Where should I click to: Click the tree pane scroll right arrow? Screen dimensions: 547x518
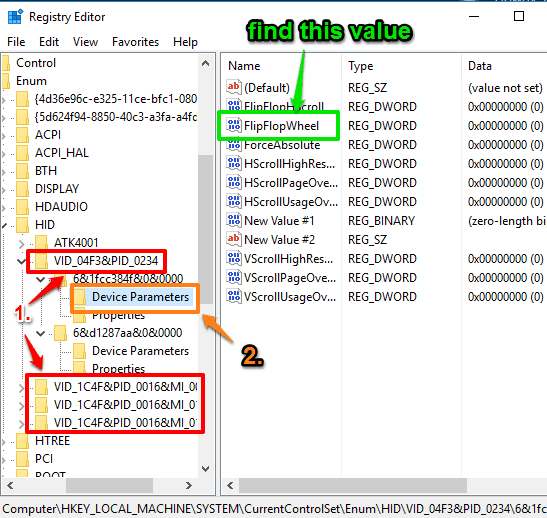[189, 485]
